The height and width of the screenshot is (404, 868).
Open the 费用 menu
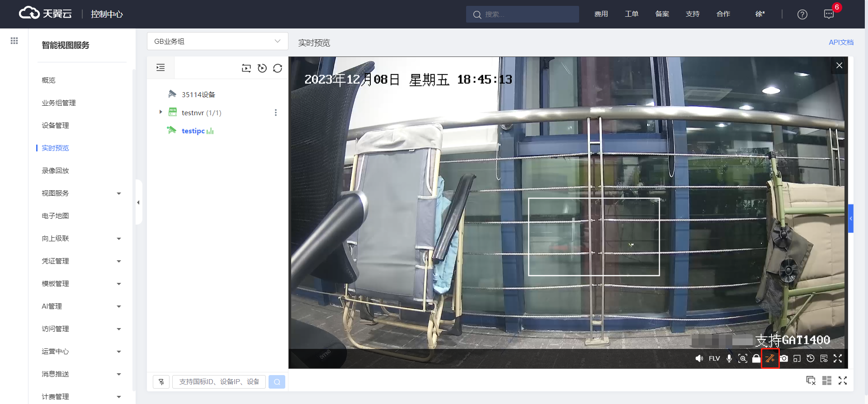(601, 14)
